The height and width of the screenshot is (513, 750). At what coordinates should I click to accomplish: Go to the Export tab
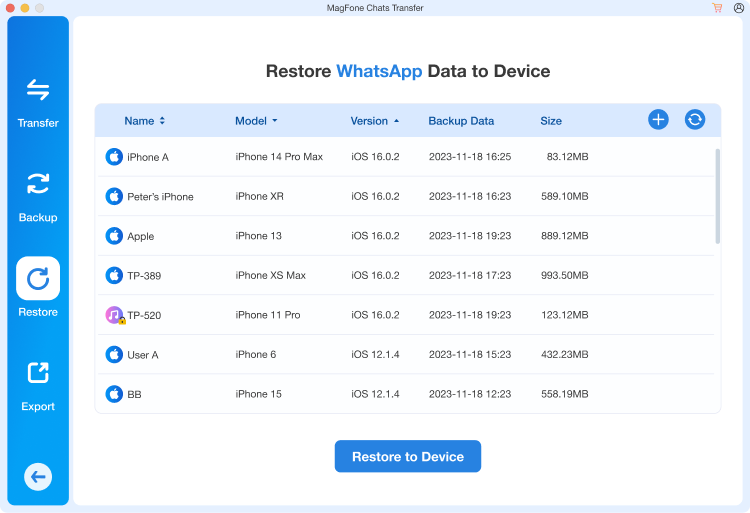coord(38,385)
